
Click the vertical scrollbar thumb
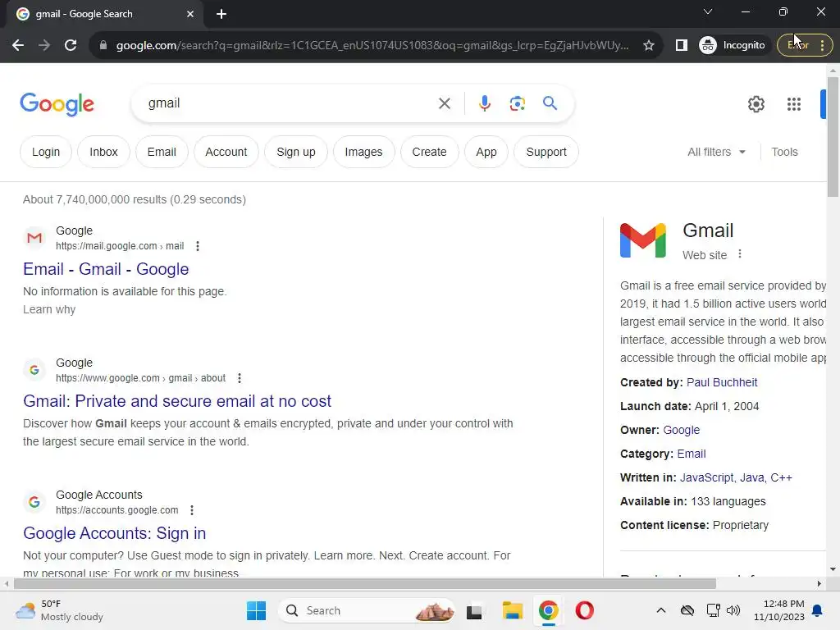coord(833,137)
